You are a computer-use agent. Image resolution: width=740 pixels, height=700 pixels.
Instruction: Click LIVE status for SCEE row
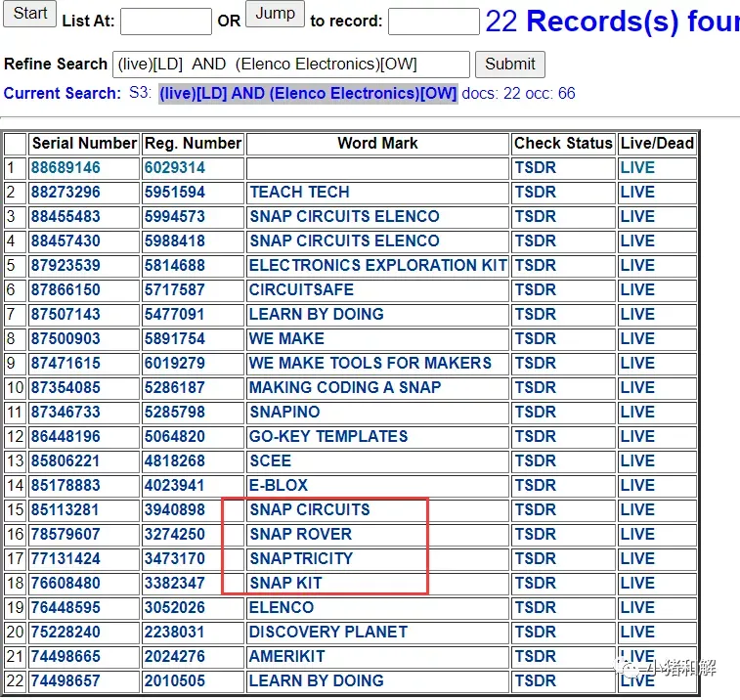637,461
